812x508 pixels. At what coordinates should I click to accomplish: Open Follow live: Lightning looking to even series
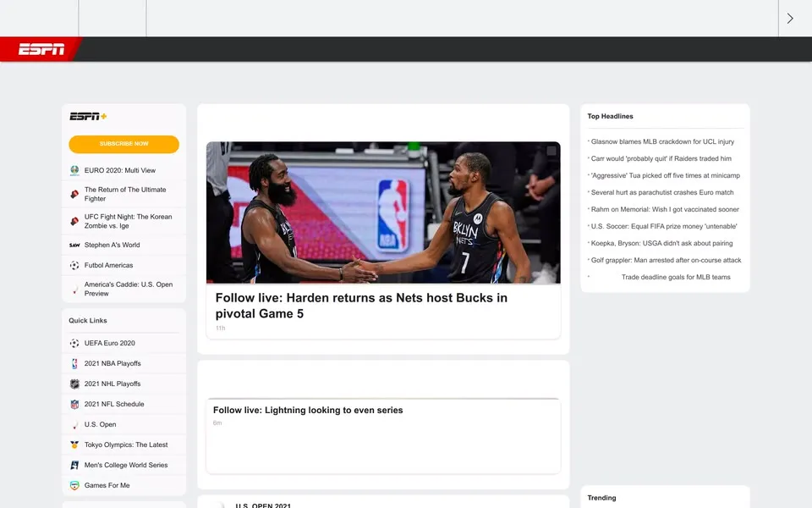pos(308,410)
